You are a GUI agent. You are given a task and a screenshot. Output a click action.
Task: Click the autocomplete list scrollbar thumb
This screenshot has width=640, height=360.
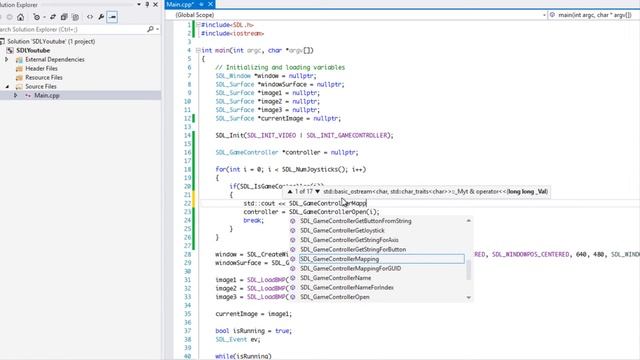[x=469, y=270]
